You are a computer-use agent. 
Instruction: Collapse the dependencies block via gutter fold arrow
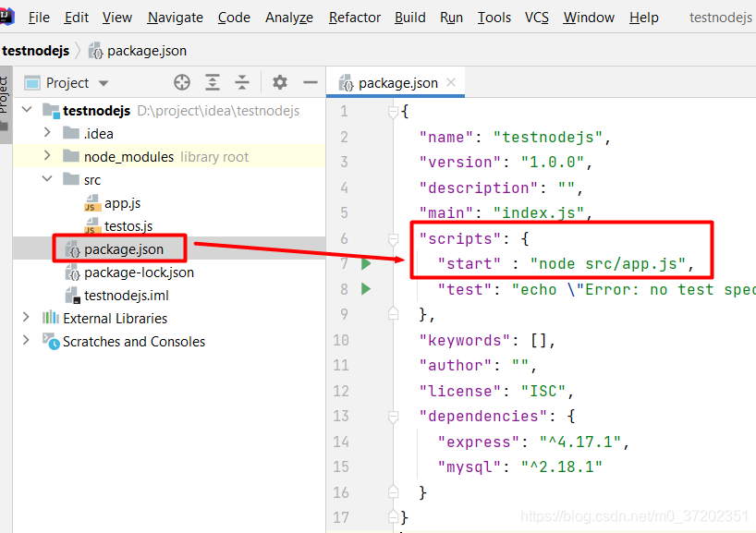tap(393, 416)
